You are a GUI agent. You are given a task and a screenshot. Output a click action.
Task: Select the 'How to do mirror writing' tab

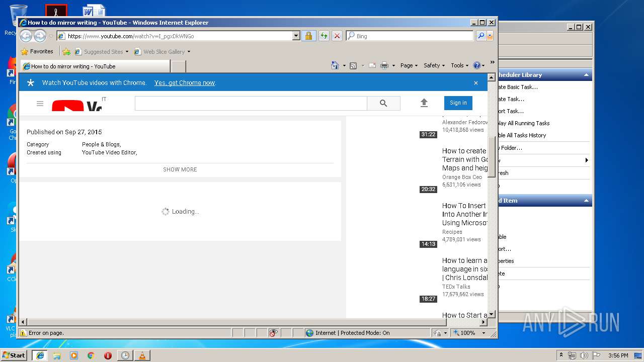pos(95,66)
